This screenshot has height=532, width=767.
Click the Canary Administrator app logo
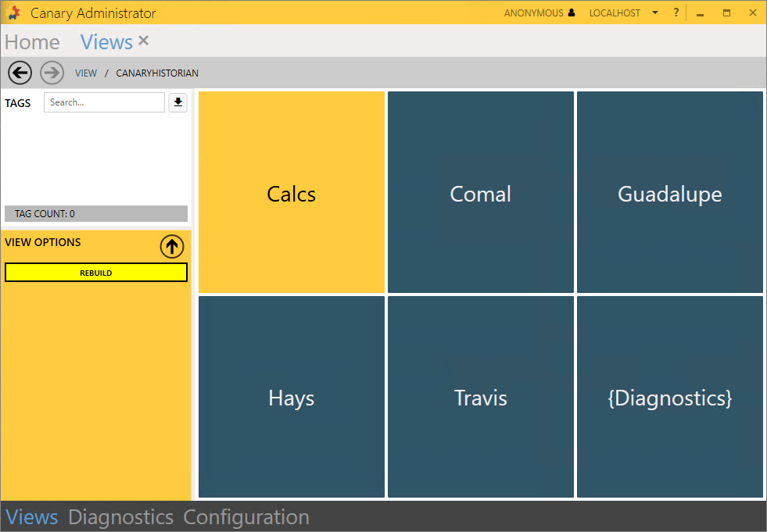14,13
